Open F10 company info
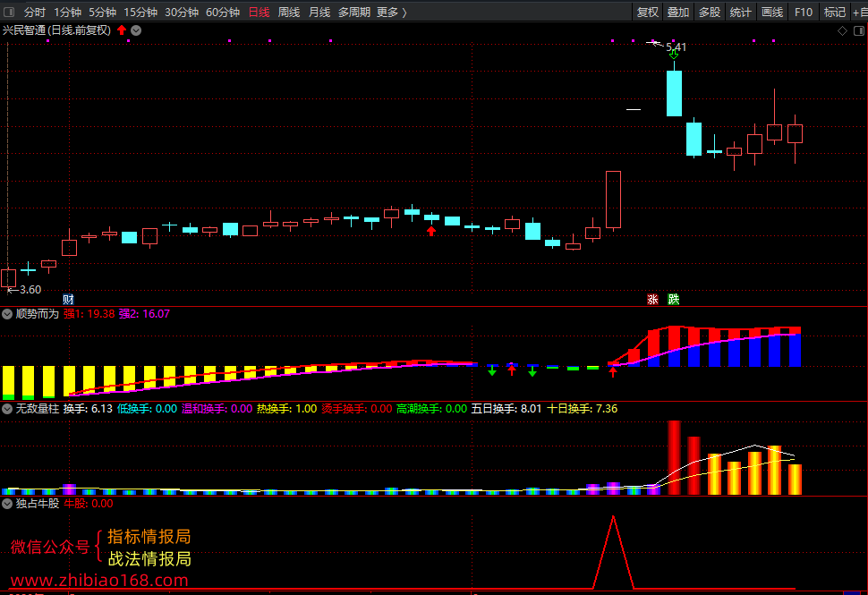Image resolution: width=868 pixels, height=595 pixels. 804,13
